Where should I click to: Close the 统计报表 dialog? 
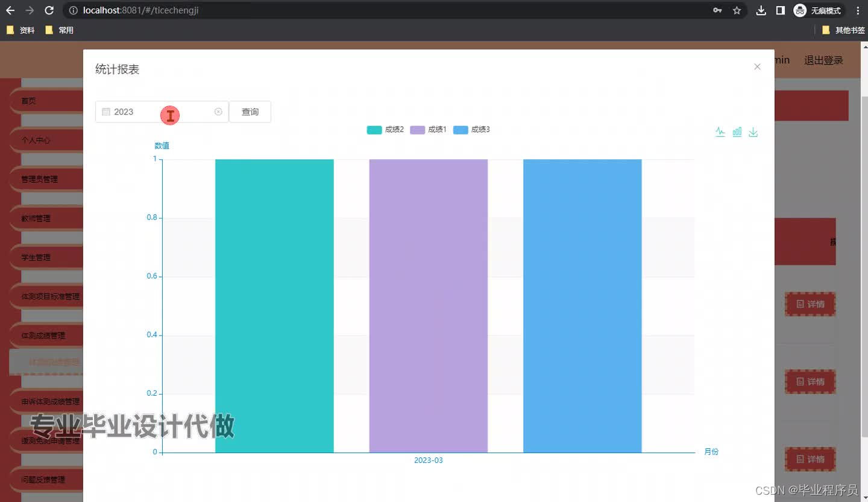(757, 66)
